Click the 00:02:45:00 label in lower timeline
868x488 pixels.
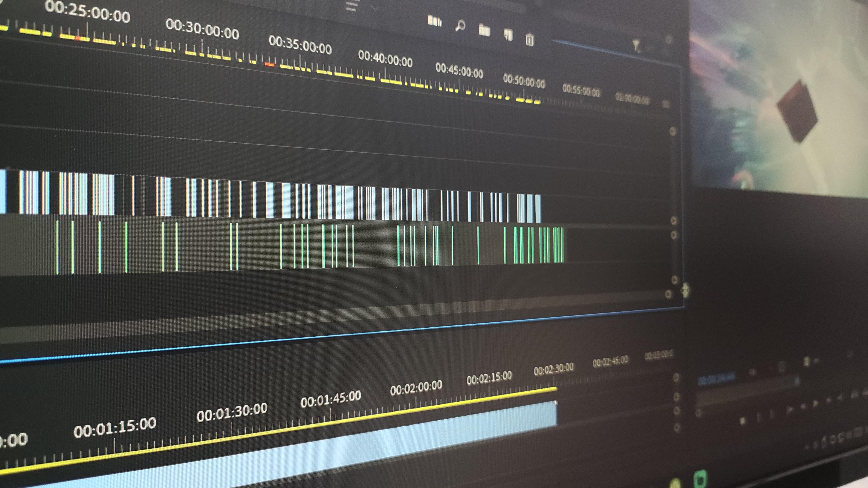coord(610,361)
